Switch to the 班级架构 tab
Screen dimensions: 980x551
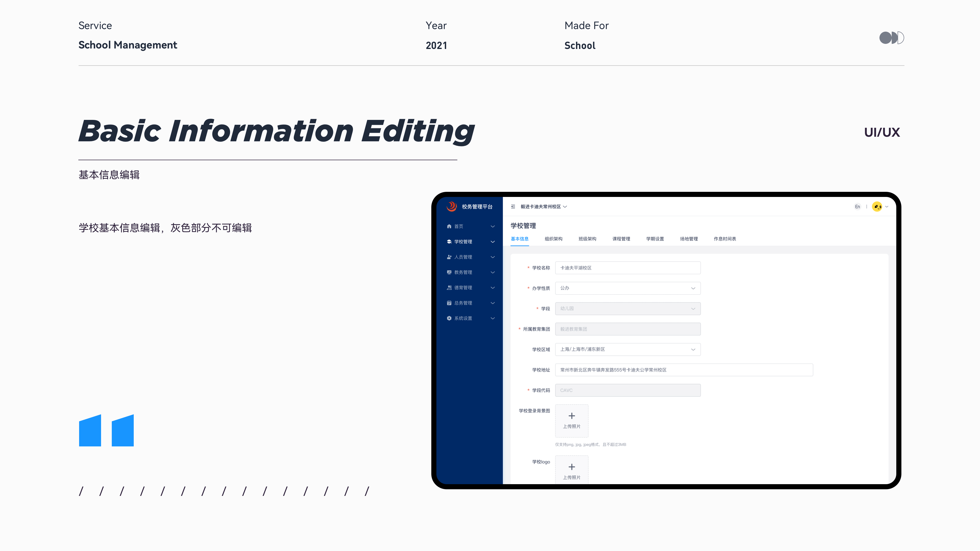[x=587, y=239]
